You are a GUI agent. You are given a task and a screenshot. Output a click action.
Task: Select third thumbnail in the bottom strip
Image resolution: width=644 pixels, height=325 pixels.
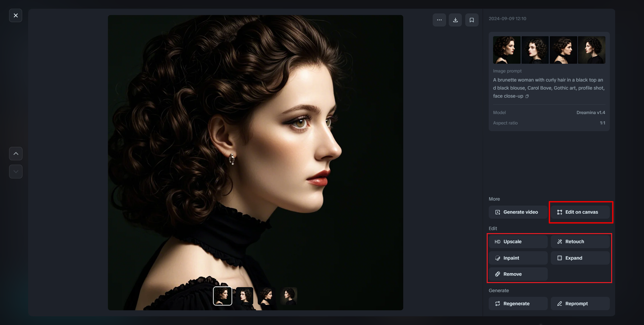267,296
